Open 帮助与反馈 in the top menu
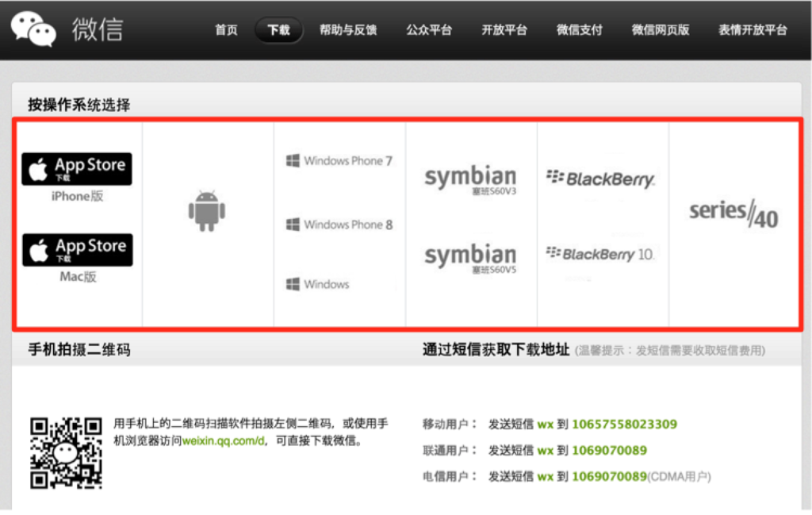This screenshot has height=515, width=812. [x=348, y=30]
